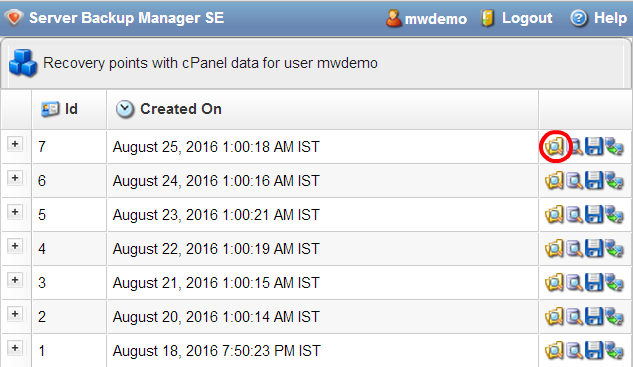
Task: Expand recovery point 7 details
Action: tap(15, 144)
